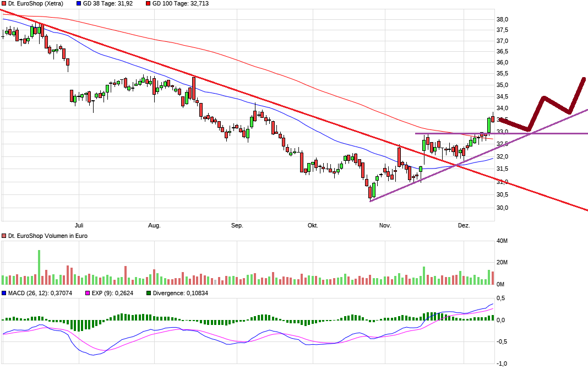Toggle visibility of the GD 38 moving average
The image size is (588, 369).
[x=78, y=4]
